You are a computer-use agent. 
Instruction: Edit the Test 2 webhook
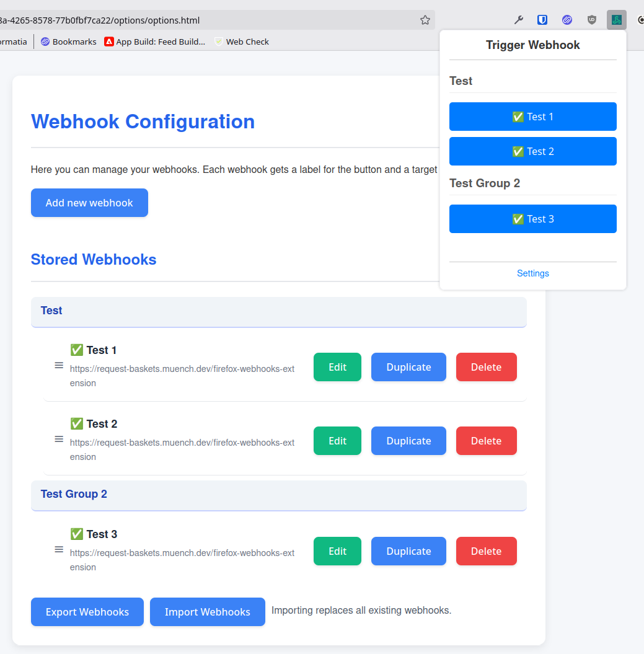coord(337,441)
